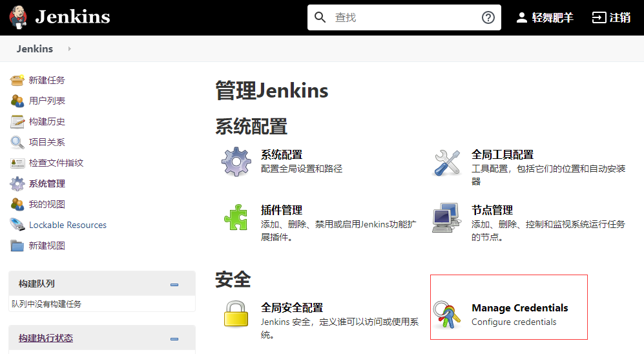Click 全局工具配置 description text
This screenshot has height=354, width=644.
548,175
